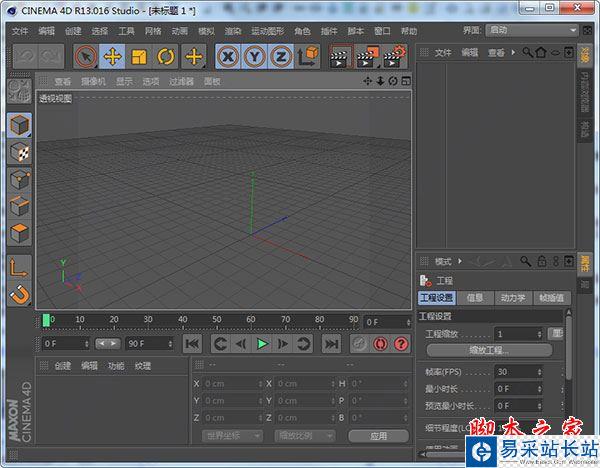This screenshot has height=468, width=600.
Task: Switch to the 帧插值 tab
Action: pos(551,298)
